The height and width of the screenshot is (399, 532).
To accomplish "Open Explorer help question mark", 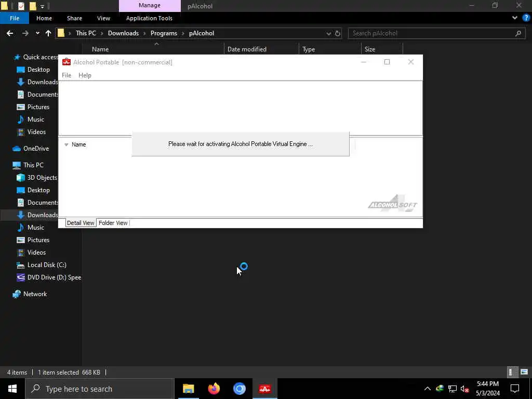I will coord(526,18).
